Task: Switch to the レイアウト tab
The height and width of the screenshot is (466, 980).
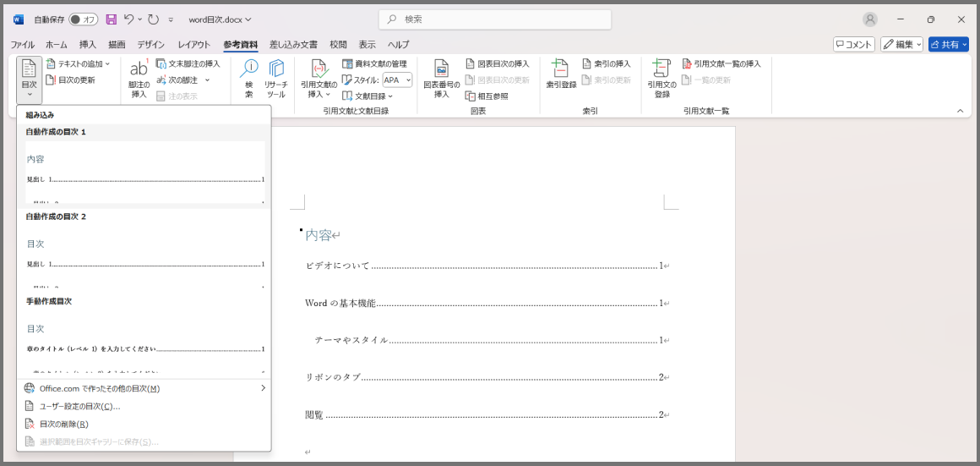Action: (x=194, y=45)
